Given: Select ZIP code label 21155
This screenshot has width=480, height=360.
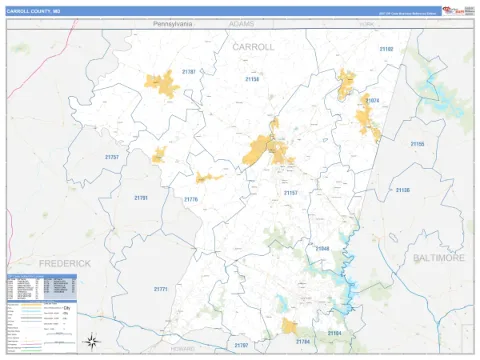Looking at the screenshot, I should pos(417,144).
